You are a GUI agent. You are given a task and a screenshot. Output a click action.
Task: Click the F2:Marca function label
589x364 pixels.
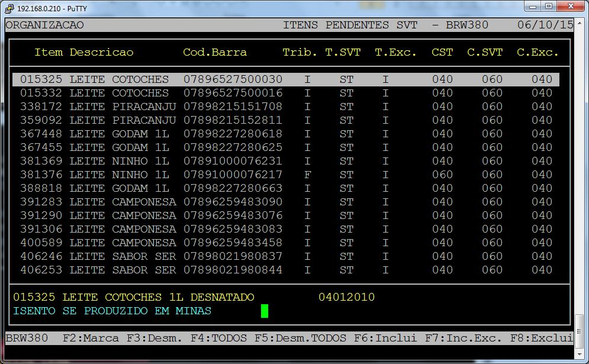click(x=91, y=338)
